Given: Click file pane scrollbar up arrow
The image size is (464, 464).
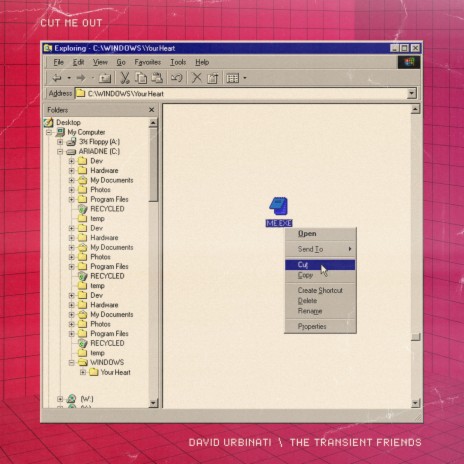Looking at the screenshot, I should pyautogui.click(x=415, y=109).
